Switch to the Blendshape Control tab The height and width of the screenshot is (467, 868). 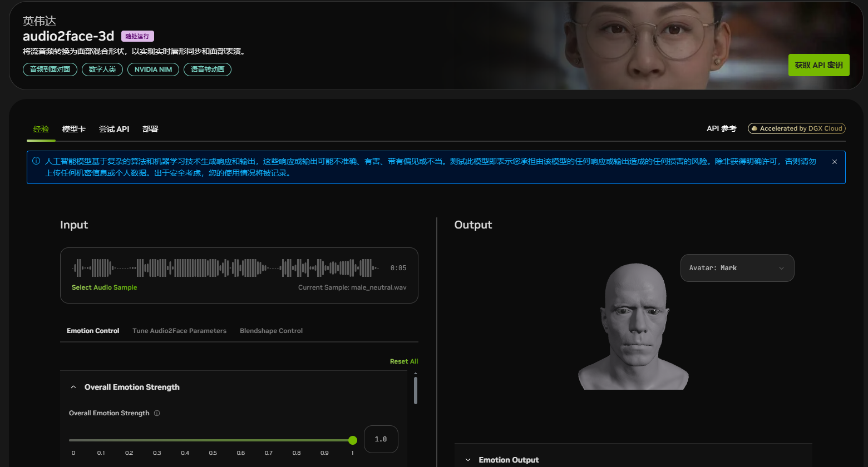pyautogui.click(x=271, y=330)
